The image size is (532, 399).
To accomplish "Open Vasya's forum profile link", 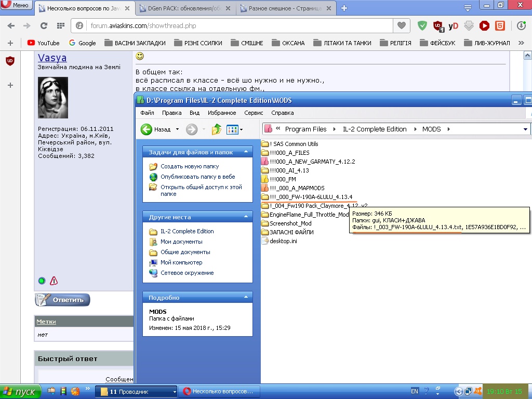I will (x=52, y=58).
